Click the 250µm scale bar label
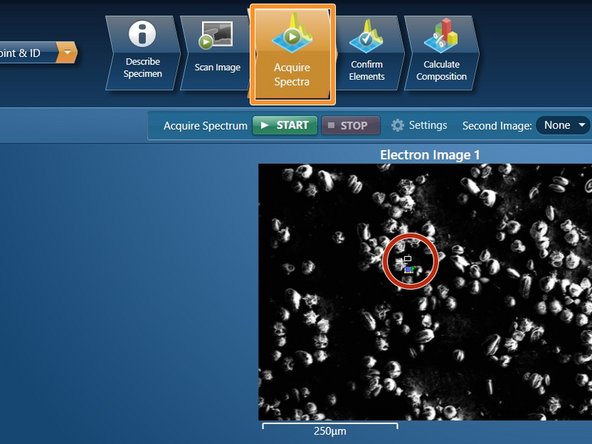The width and height of the screenshot is (592, 444). 330,431
